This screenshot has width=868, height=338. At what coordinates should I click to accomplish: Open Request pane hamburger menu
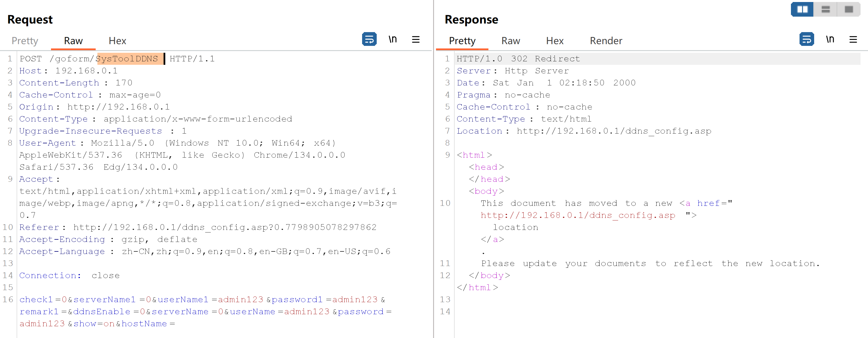415,40
